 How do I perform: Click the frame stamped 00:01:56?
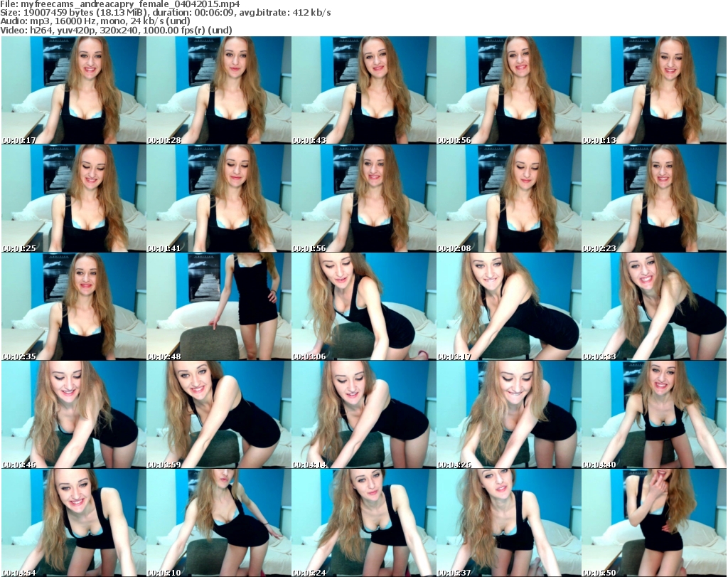pos(363,198)
